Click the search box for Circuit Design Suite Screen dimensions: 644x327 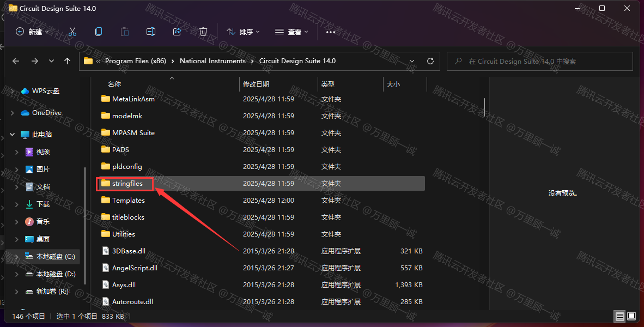pos(539,61)
